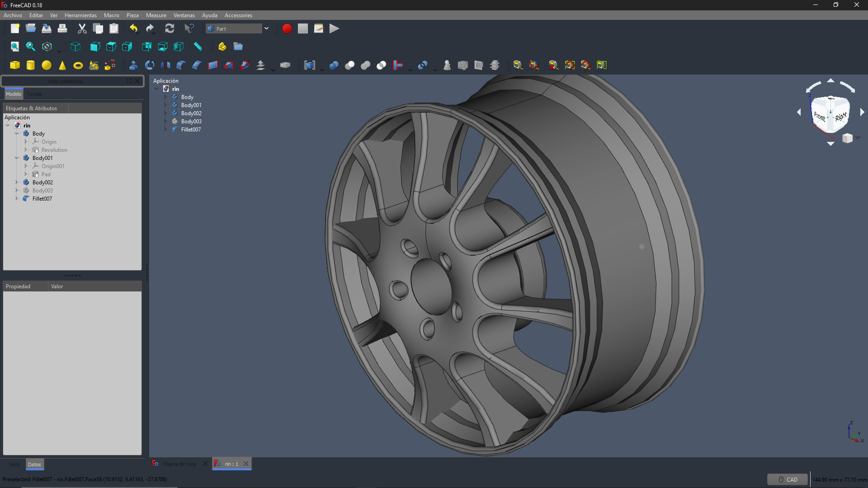Click the Revolve tool icon
The width and height of the screenshot is (868, 488).
point(150,65)
